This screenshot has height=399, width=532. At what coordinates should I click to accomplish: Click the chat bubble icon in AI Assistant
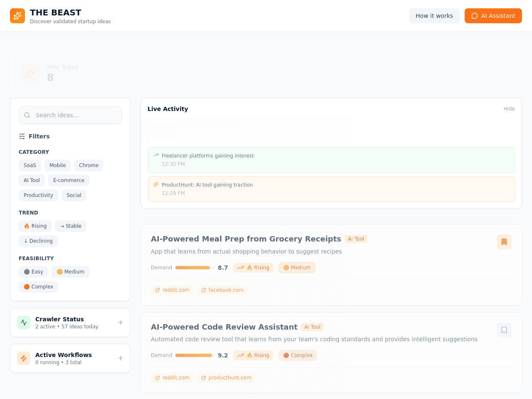pos(475,16)
